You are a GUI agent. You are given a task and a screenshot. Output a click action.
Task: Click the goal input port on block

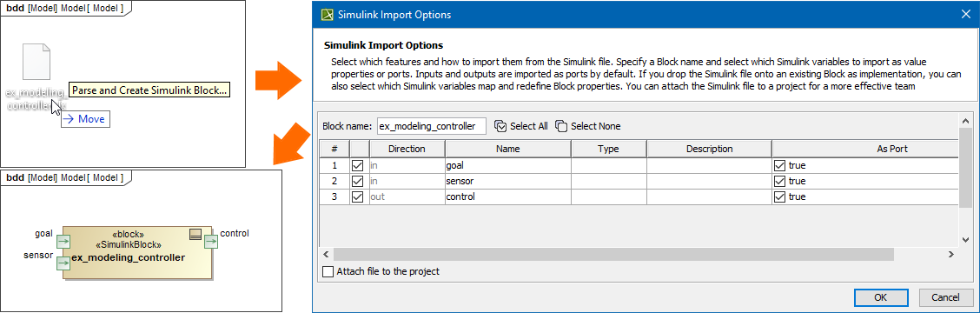pyautogui.click(x=63, y=242)
